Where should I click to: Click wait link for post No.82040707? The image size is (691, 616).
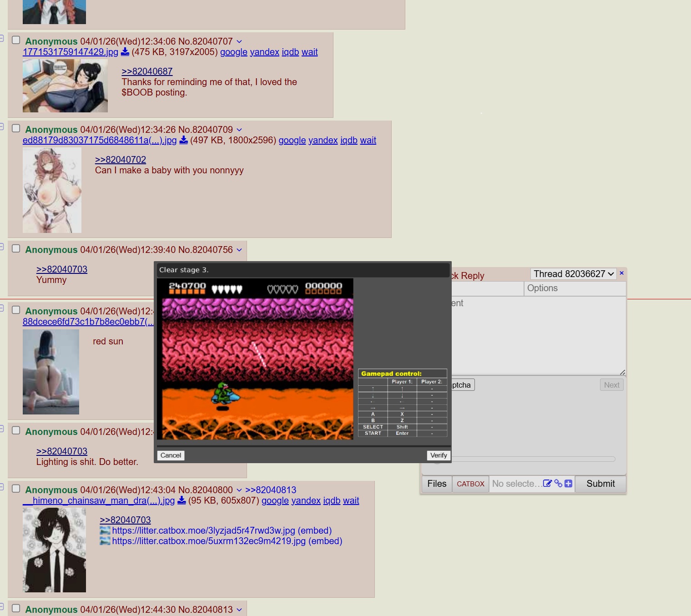[x=310, y=52]
